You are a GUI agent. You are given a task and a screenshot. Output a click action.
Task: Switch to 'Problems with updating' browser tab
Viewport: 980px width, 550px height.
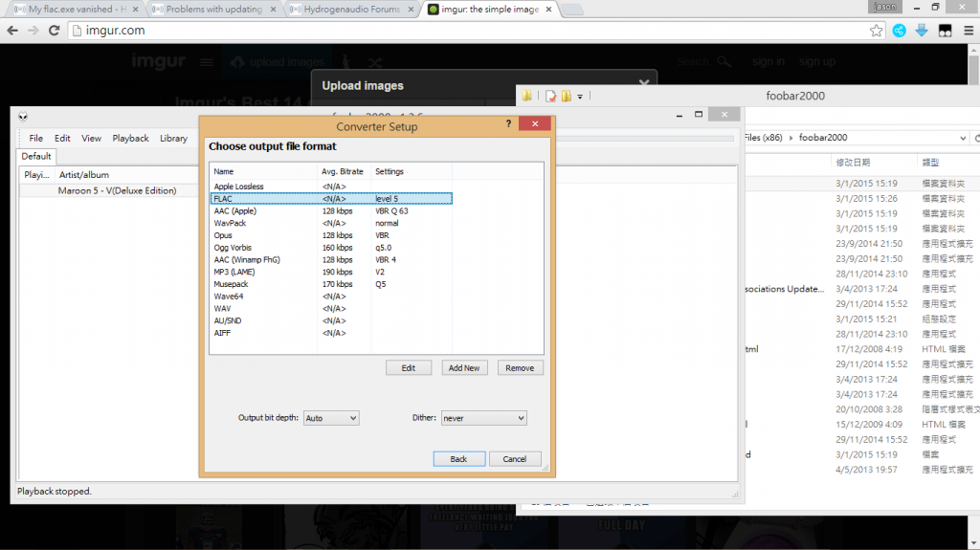(213, 10)
